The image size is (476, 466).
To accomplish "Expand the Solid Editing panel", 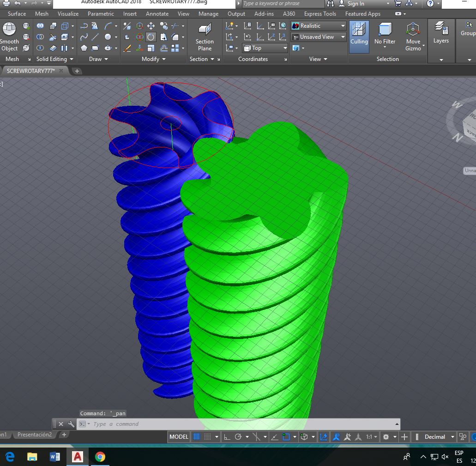I will click(54, 59).
